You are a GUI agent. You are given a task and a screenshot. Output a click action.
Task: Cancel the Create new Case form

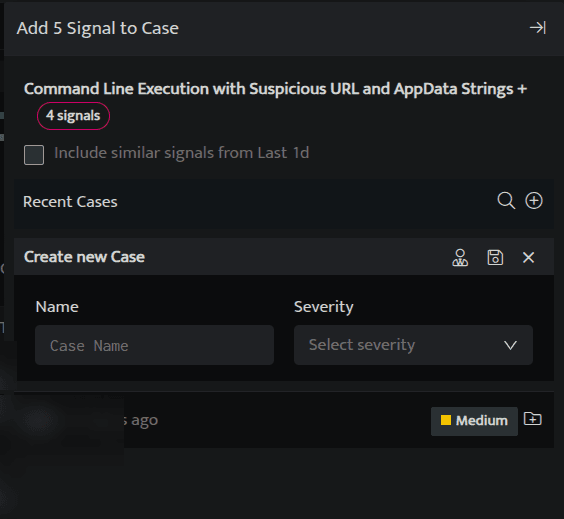click(x=528, y=258)
